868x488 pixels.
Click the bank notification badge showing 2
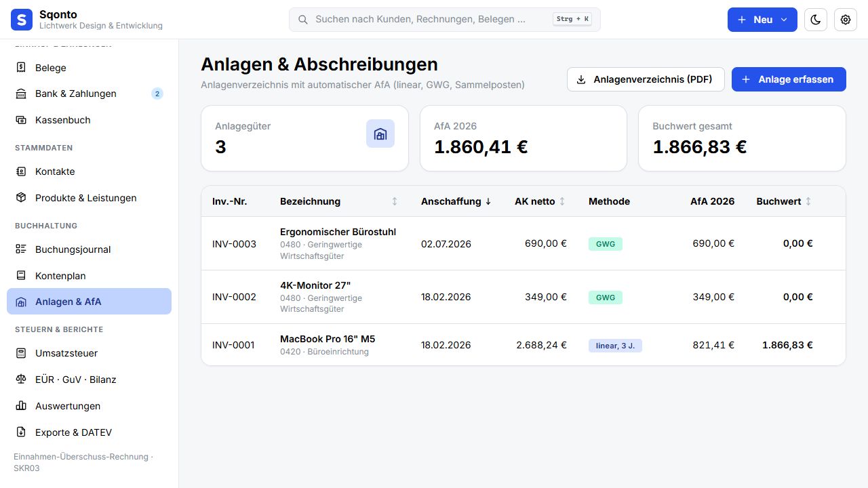[x=157, y=94]
